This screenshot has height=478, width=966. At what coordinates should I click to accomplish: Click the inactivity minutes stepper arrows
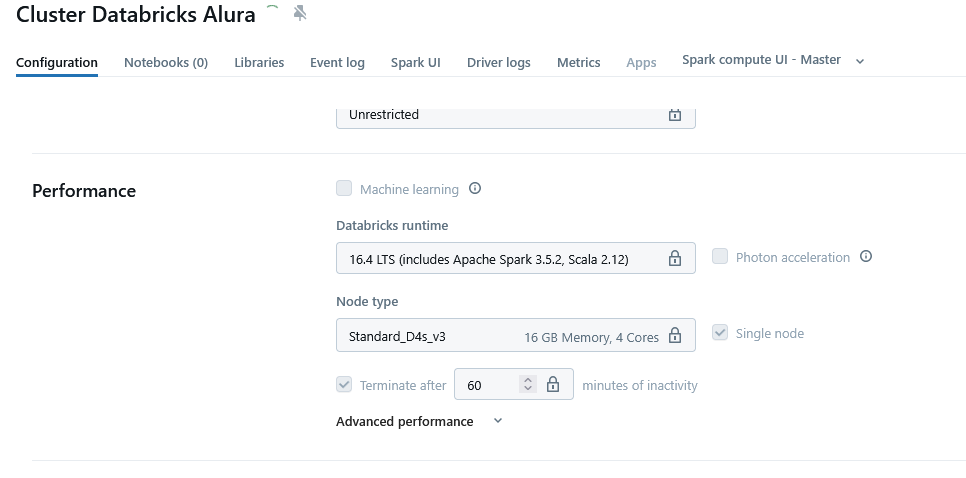click(x=528, y=385)
